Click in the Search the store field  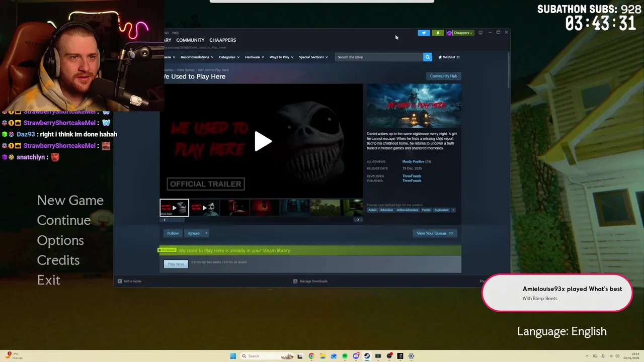tap(379, 57)
